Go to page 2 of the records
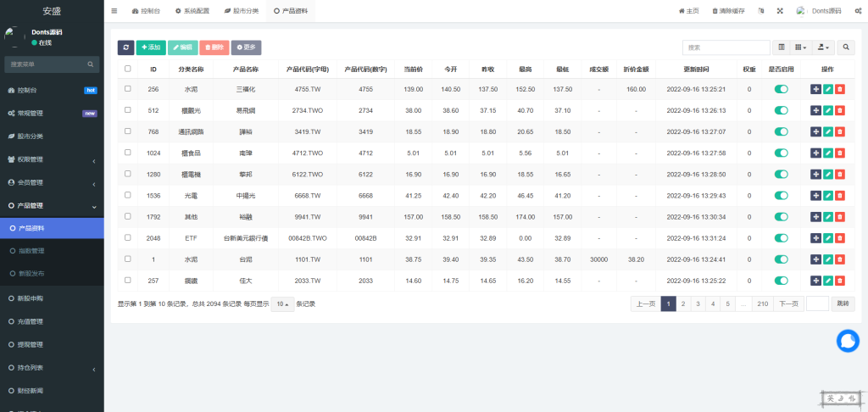The width and height of the screenshot is (868, 412). point(682,303)
